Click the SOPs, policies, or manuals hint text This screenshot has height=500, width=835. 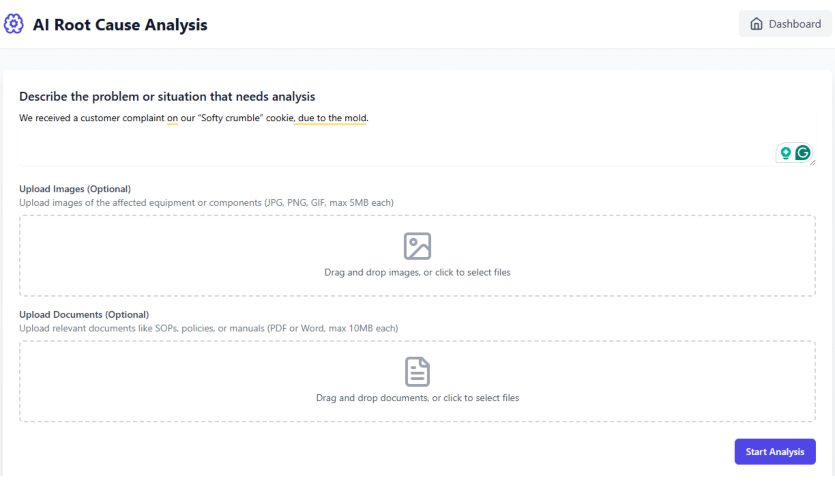point(209,329)
